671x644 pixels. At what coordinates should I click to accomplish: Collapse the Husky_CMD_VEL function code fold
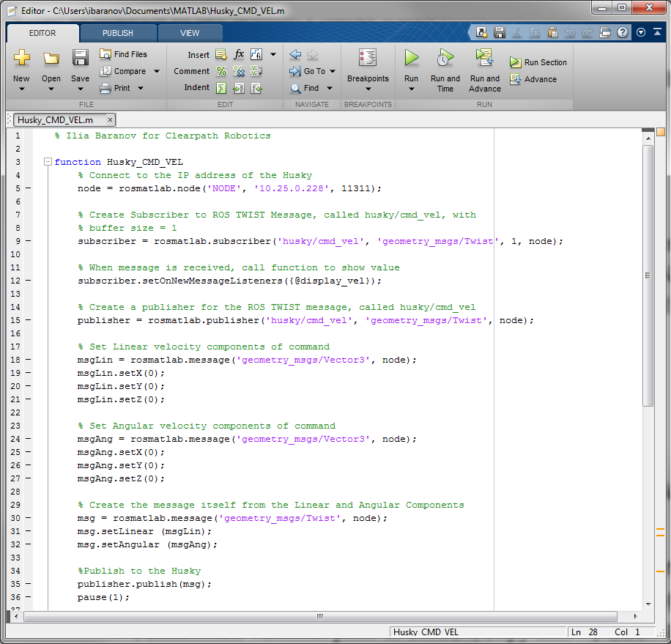pos(48,162)
